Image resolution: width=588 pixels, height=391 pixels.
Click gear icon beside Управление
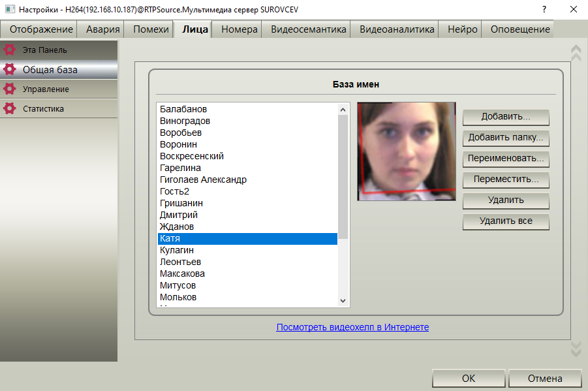[x=9, y=89]
